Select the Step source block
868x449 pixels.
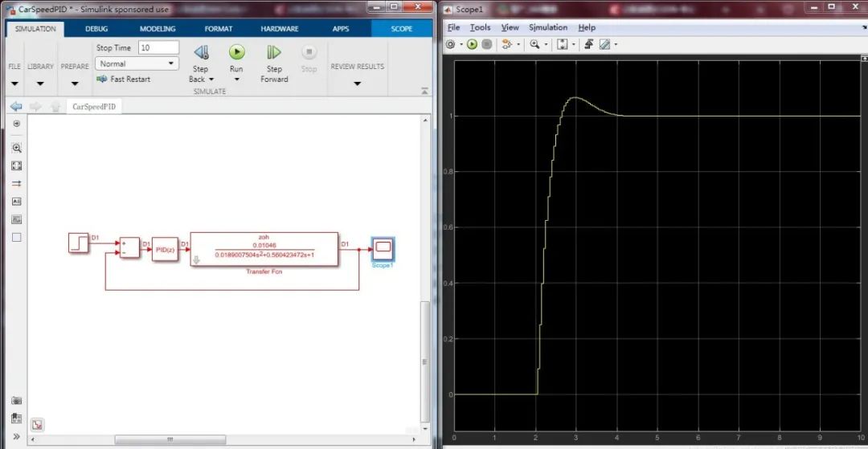79,243
